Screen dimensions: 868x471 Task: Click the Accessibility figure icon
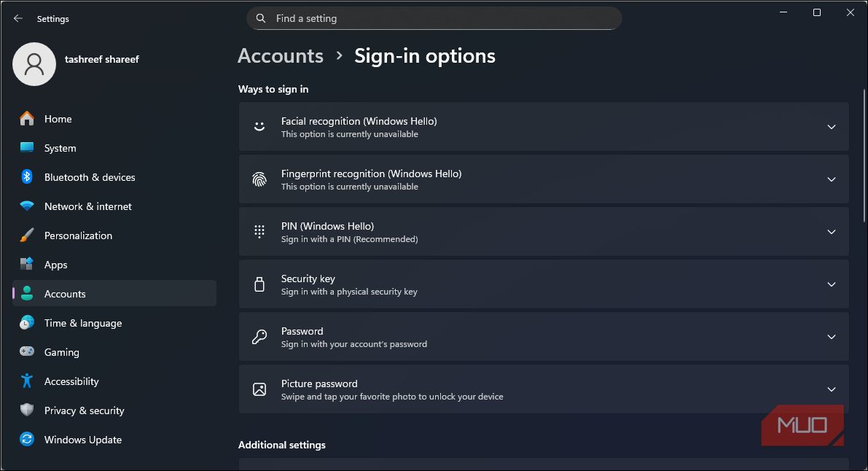click(26, 381)
